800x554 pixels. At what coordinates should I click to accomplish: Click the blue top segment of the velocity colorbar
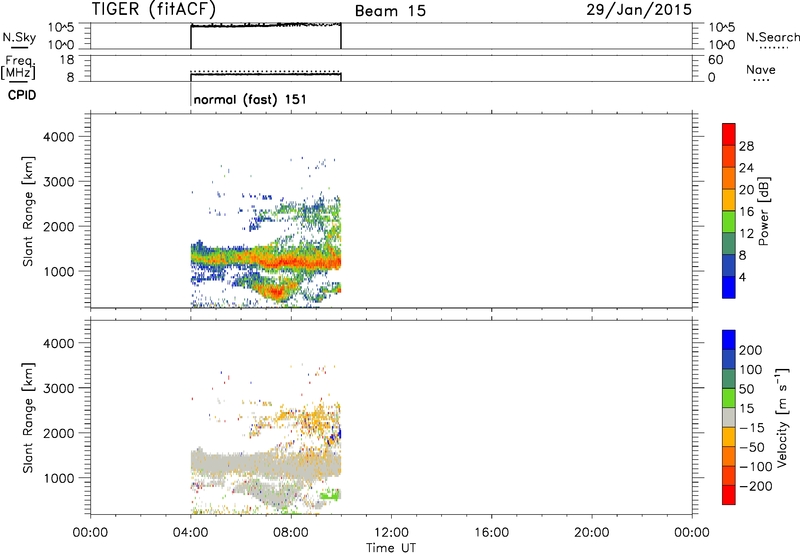coord(729,340)
